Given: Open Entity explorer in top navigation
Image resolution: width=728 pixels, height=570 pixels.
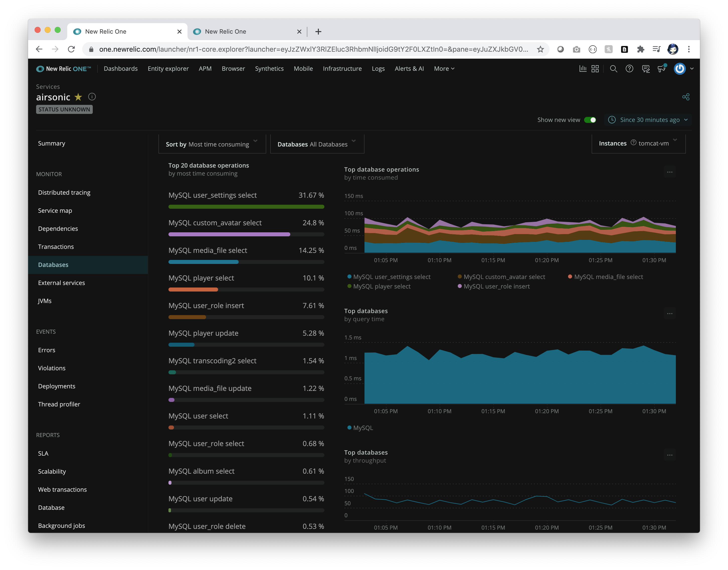Looking at the screenshot, I should [168, 69].
